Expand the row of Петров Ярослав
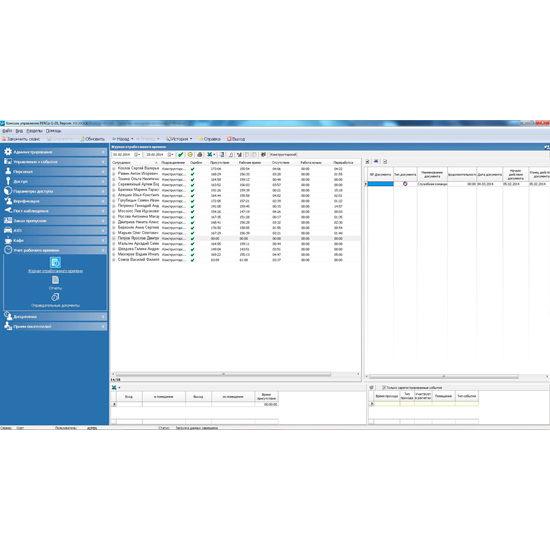550x550 pixels. click(114, 239)
